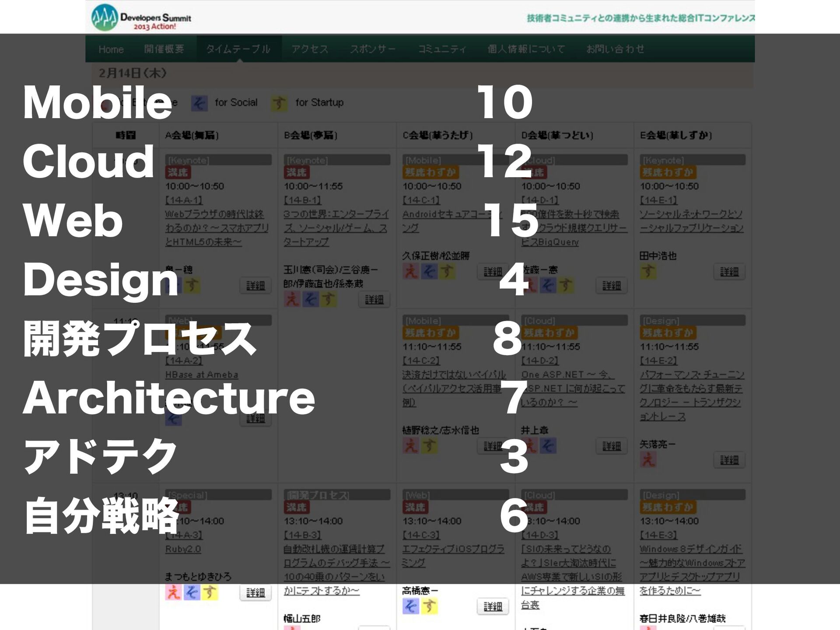Open the コミュニティ menu item
840x630 pixels.
click(442, 49)
